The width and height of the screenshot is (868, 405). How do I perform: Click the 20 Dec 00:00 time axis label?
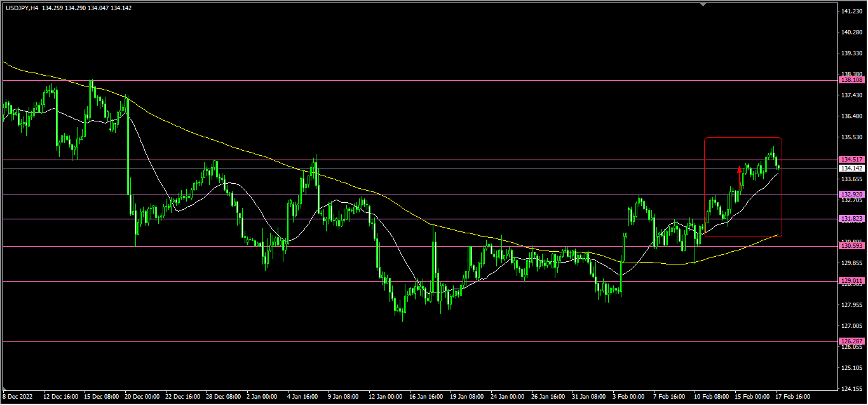(x=142, y=396)
